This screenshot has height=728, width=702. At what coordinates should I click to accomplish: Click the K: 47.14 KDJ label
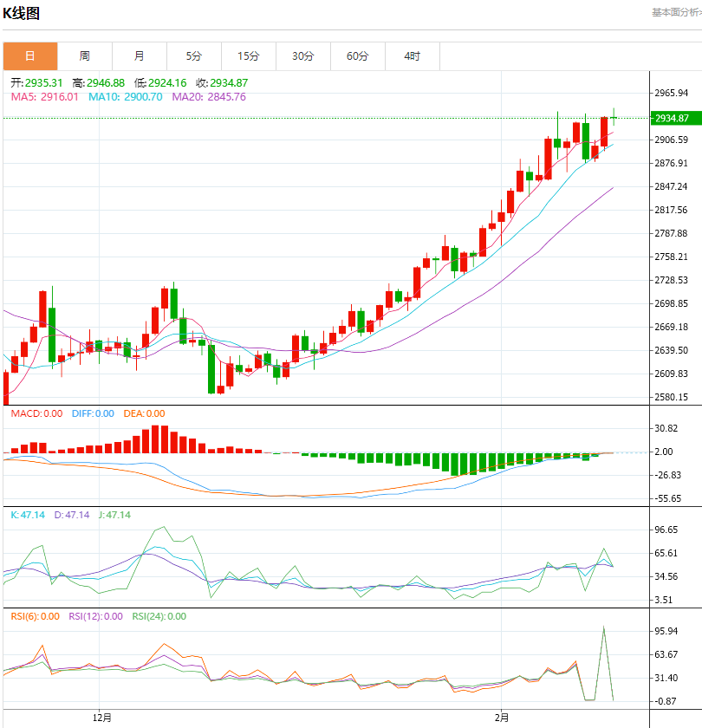coord(26,515)
